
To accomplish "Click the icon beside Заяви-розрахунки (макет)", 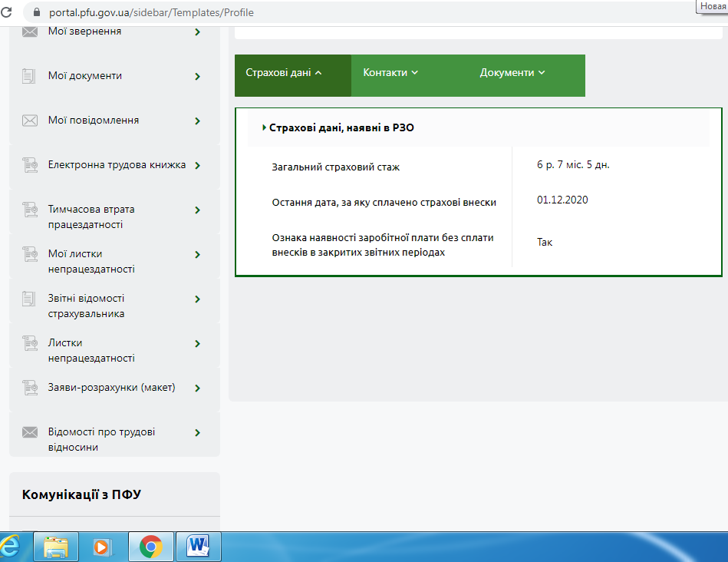I will [x=30, y=388].
